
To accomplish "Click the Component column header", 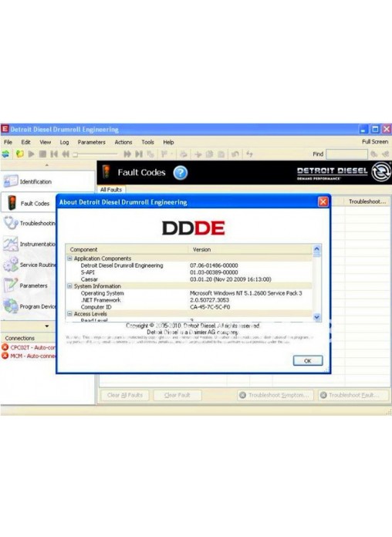I will point(127,249).
